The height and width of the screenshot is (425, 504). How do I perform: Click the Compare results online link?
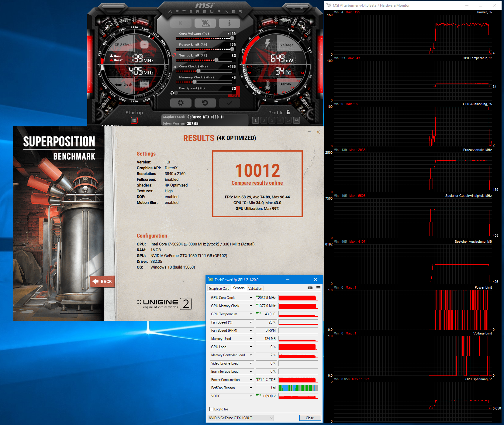click(257, 183)
